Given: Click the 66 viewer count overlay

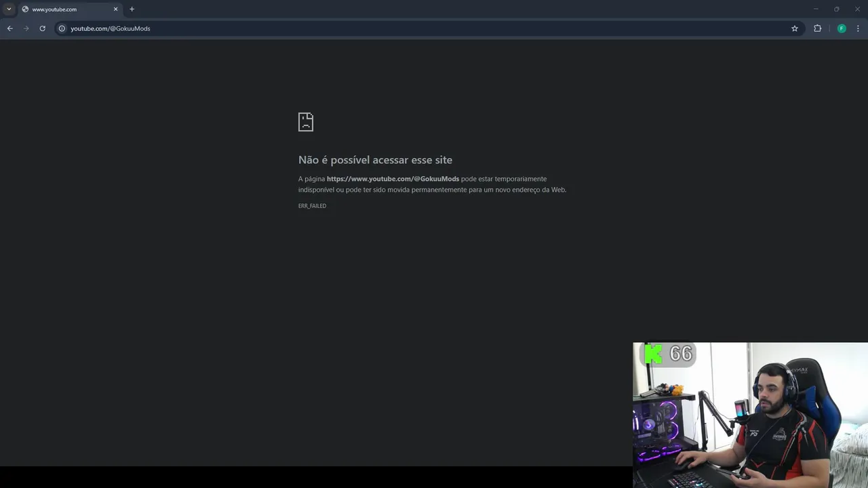Looking at the screenshot, I should (681, 354).
